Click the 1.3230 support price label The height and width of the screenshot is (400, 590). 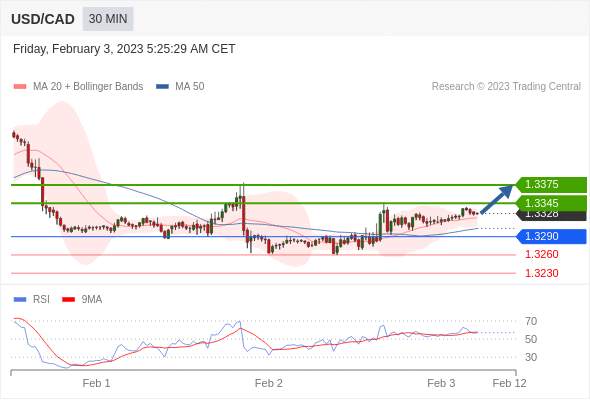[x=541, y=273]
